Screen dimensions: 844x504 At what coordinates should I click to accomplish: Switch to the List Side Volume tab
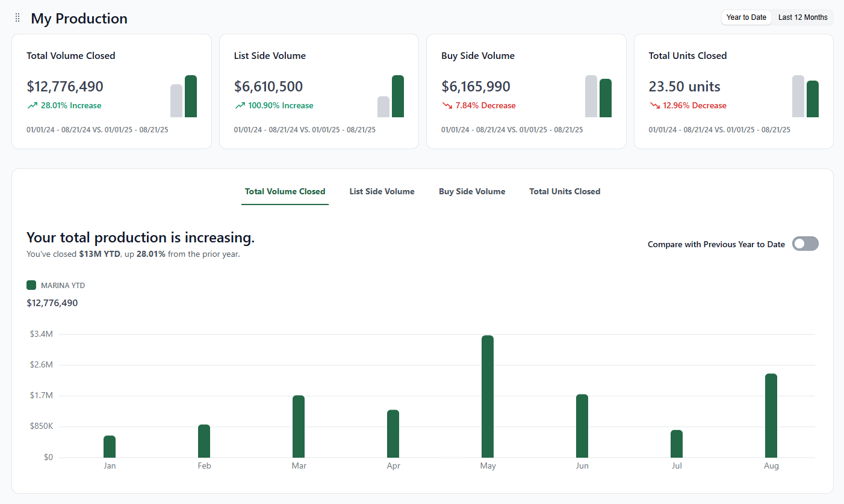(382, 191)
